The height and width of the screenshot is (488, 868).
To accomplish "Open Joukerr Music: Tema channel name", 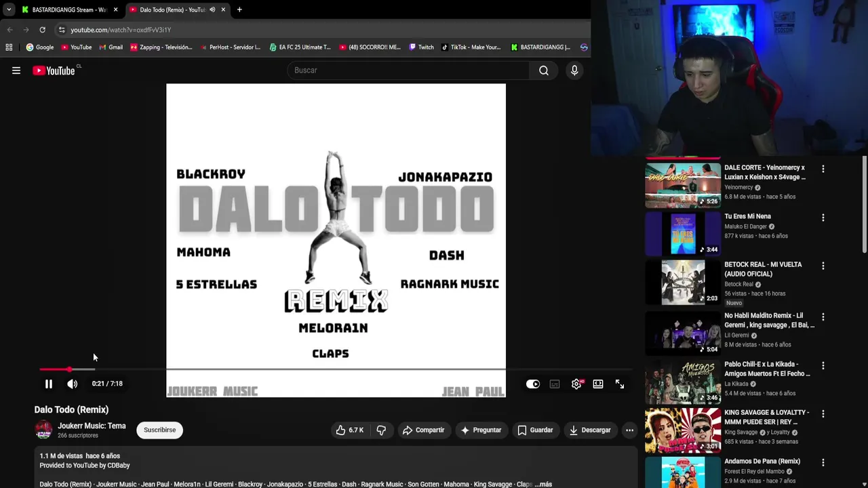I will (92, 426).
